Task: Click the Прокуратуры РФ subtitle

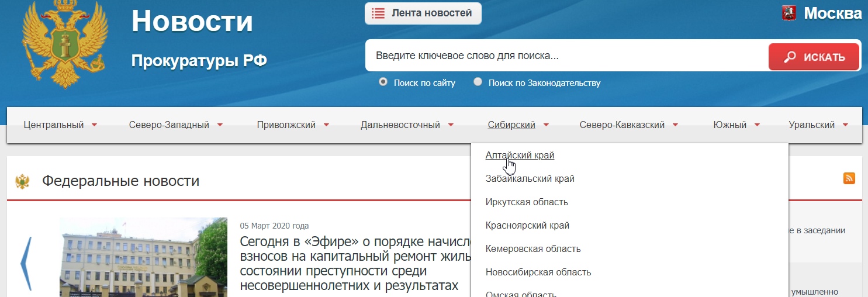Action: [x=199, y=60]
